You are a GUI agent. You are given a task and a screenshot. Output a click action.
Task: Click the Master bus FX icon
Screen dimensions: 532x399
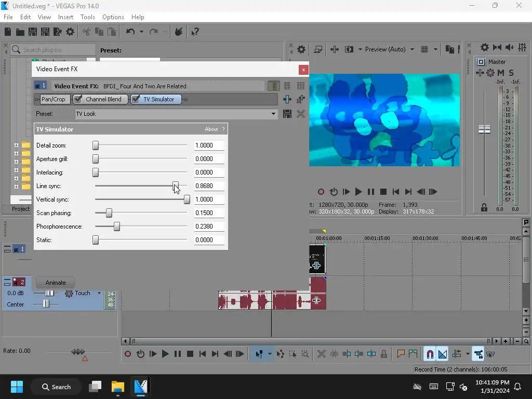pos(480,73)
